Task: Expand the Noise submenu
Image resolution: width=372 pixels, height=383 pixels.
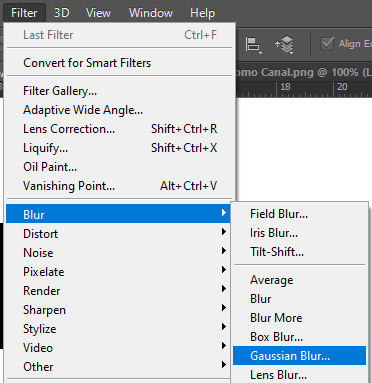Action: point(118,252)
